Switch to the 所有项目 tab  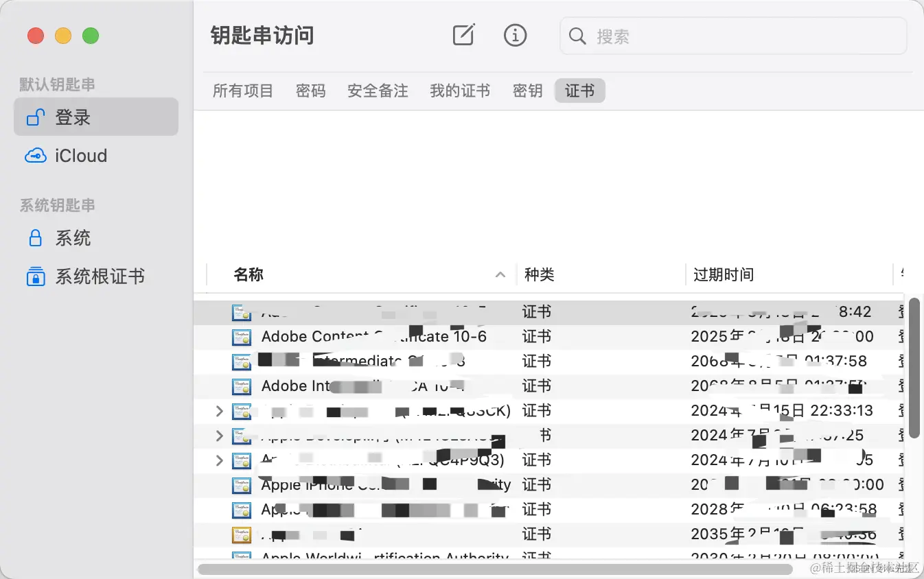tap(243, 91)
